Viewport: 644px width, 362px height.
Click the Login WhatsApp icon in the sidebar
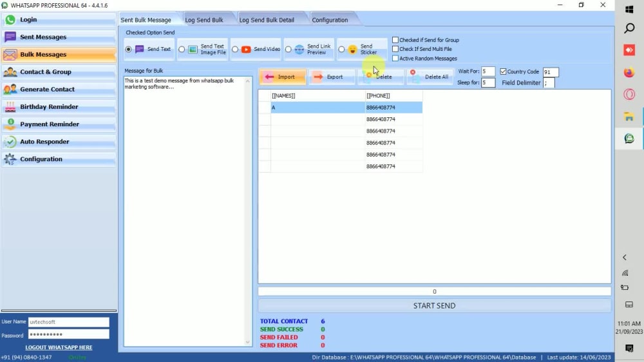[10, 20]
